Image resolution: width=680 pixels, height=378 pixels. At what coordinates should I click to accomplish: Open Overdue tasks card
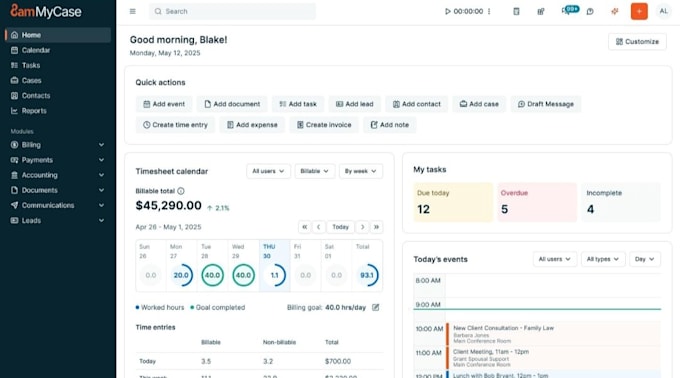pyautogui.click(x=537, y=202)
